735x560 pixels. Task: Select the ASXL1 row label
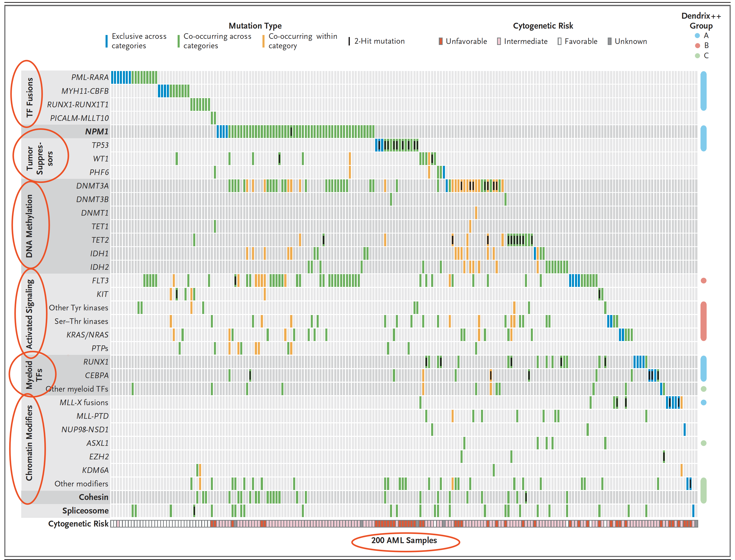97,443
